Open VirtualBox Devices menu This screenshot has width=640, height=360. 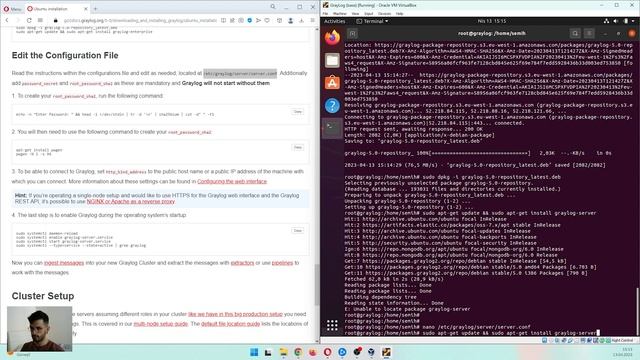[x=384, y=13]
